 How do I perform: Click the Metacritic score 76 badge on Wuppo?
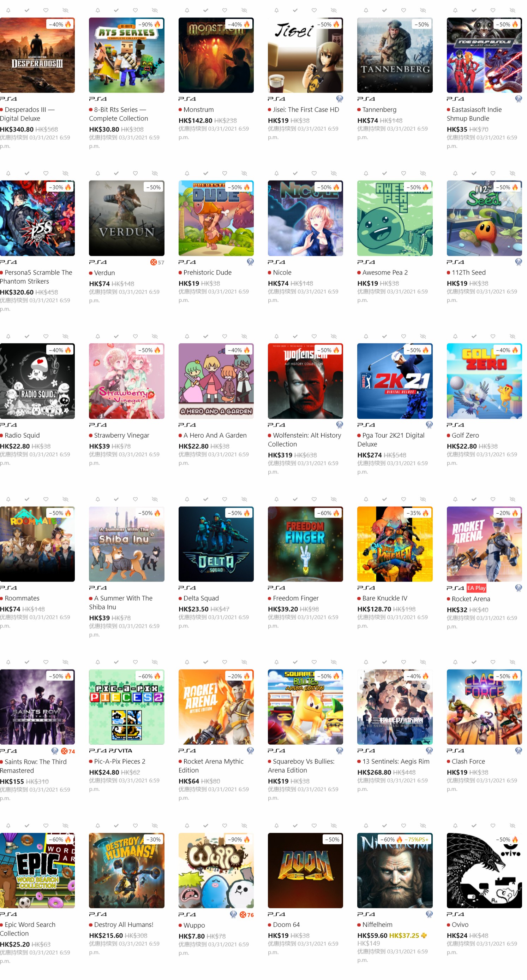coord(246,915)
